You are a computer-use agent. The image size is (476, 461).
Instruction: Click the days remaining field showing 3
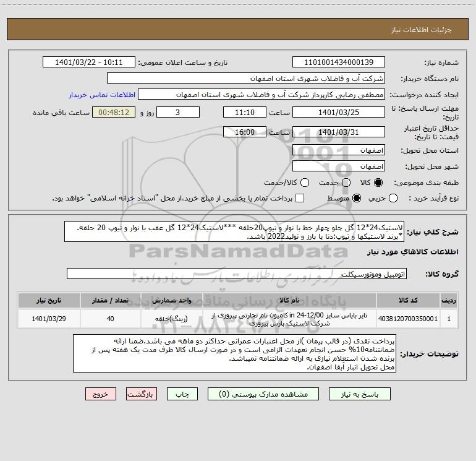click(x=178, y=112)
